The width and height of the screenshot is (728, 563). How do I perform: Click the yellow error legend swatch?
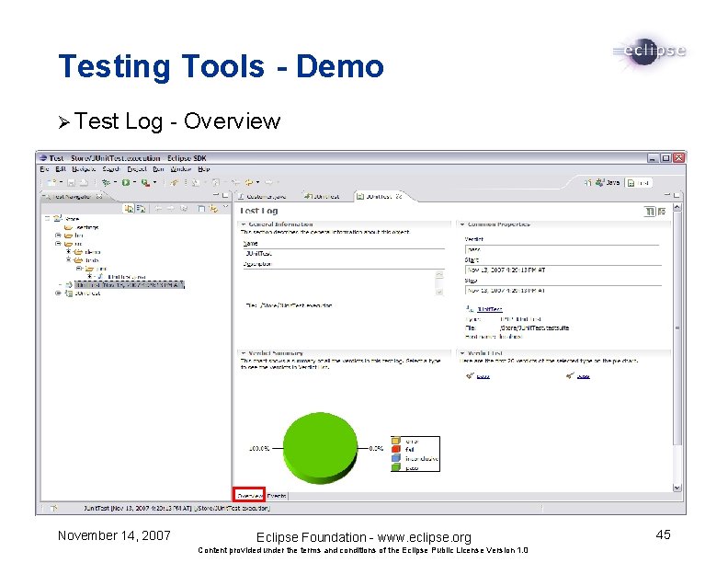pyautogui.click(x=395, y=441)
